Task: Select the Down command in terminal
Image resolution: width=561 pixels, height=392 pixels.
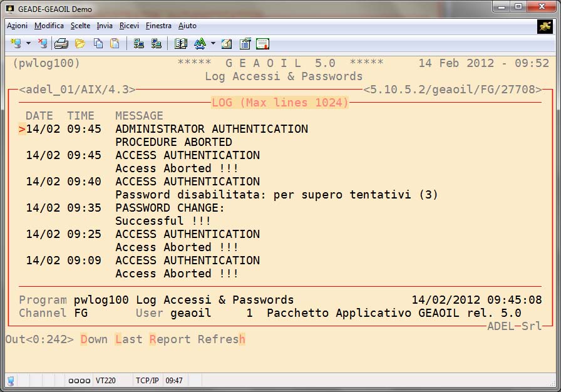Action: [x=94, y=339]
